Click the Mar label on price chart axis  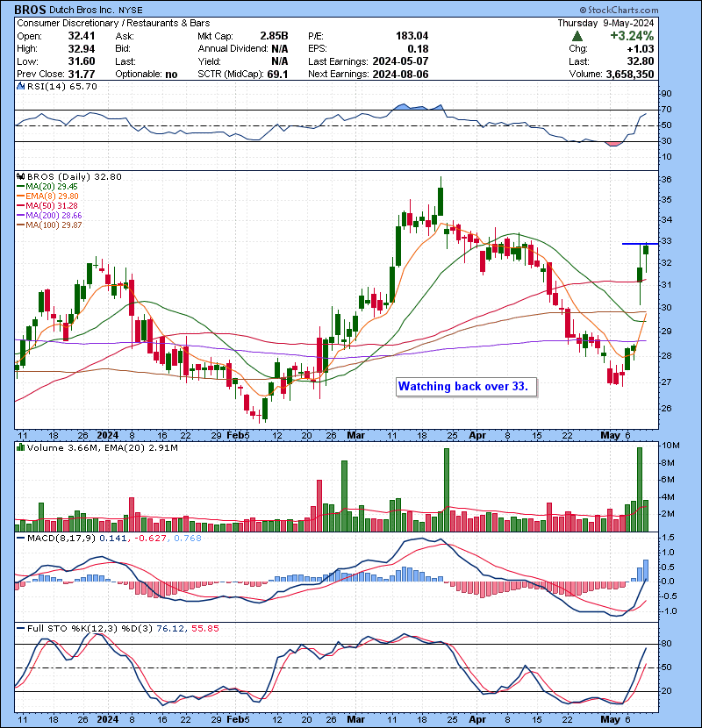click(x=356, y=435)
